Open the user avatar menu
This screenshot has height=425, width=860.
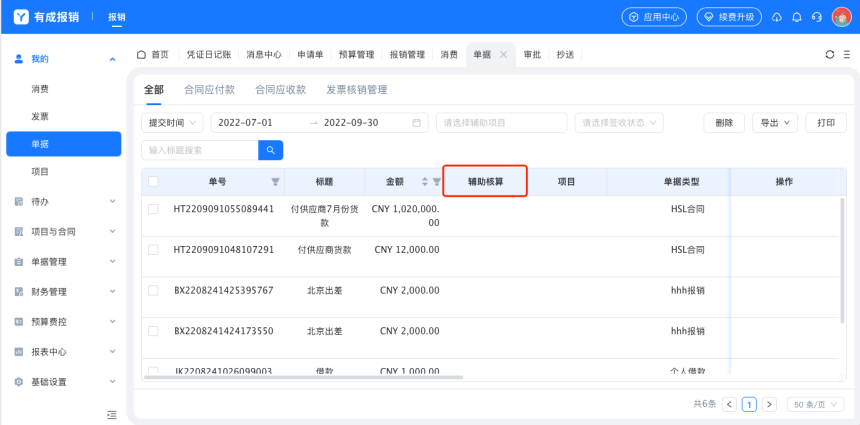(x=842, y=17)
